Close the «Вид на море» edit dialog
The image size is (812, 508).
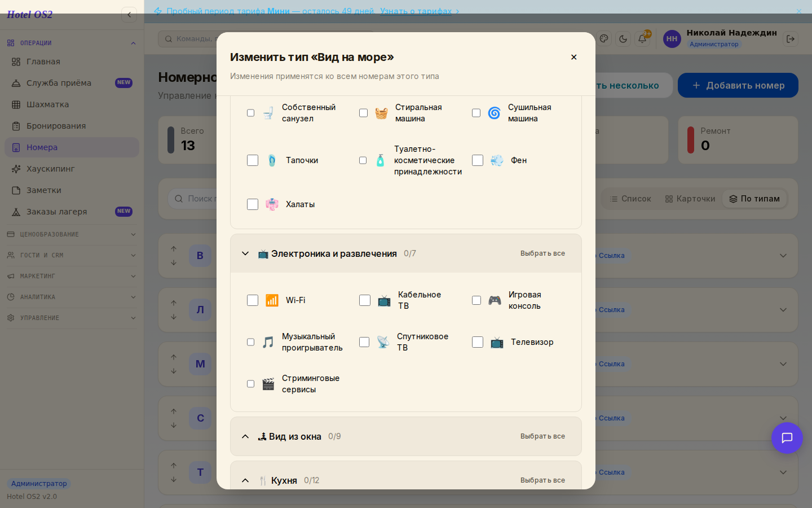point(573,57)
